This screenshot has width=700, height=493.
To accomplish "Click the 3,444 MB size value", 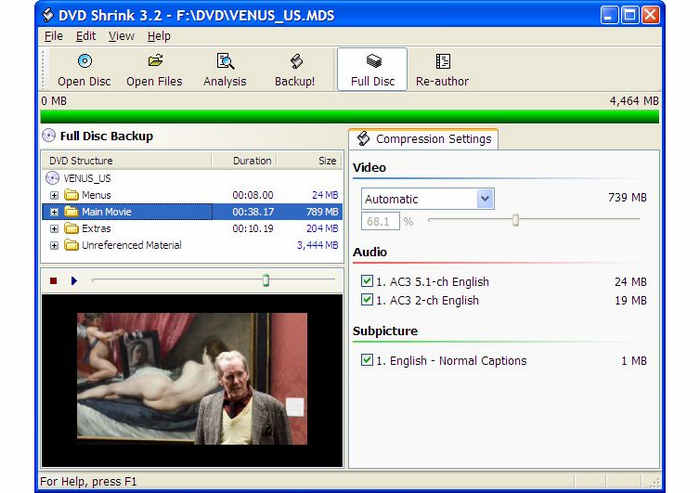I will pyautogui.click(x=317, y=245).
